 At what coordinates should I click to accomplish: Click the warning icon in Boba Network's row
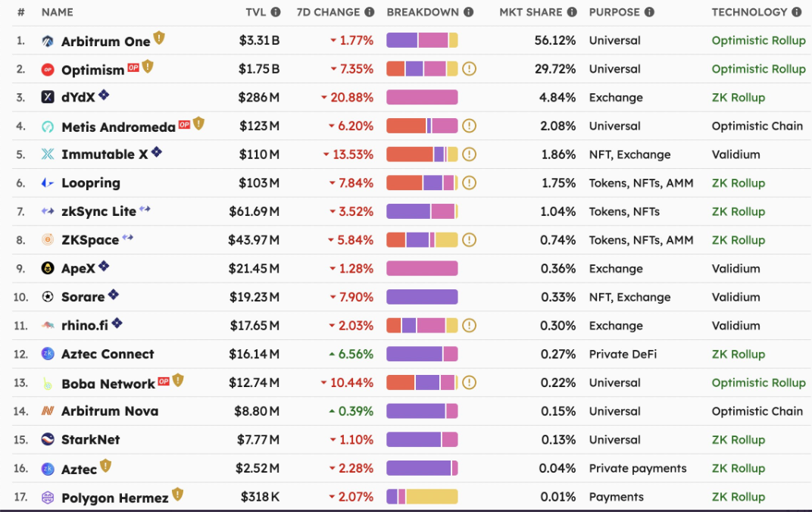tap(469, 382)
